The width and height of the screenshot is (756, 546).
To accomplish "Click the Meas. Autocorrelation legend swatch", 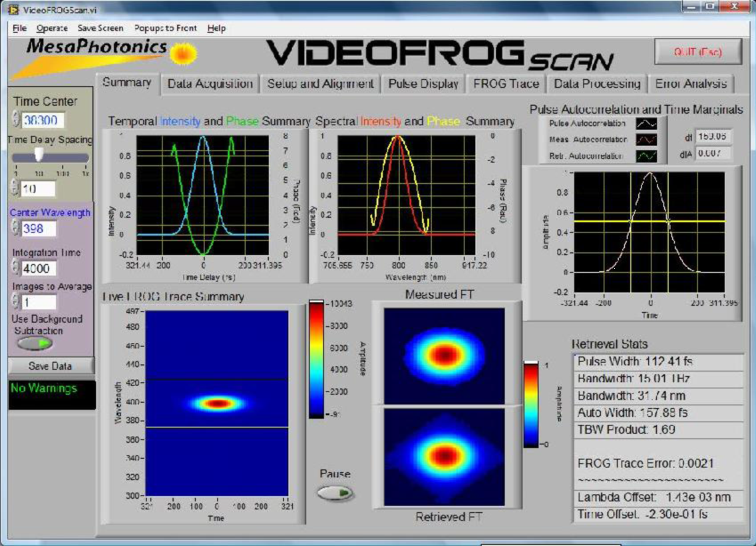I will point(646,139).
